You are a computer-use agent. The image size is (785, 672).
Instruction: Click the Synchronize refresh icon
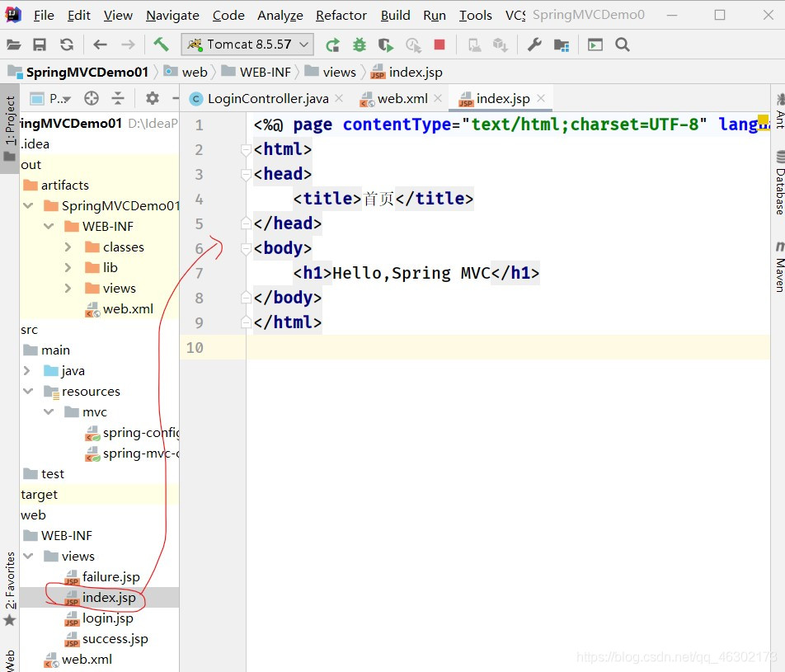click(67, 45)
